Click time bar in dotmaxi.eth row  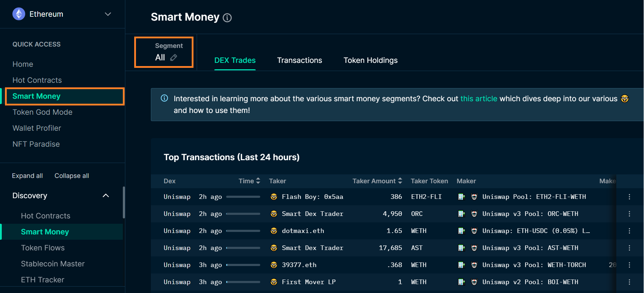(243, 231)
